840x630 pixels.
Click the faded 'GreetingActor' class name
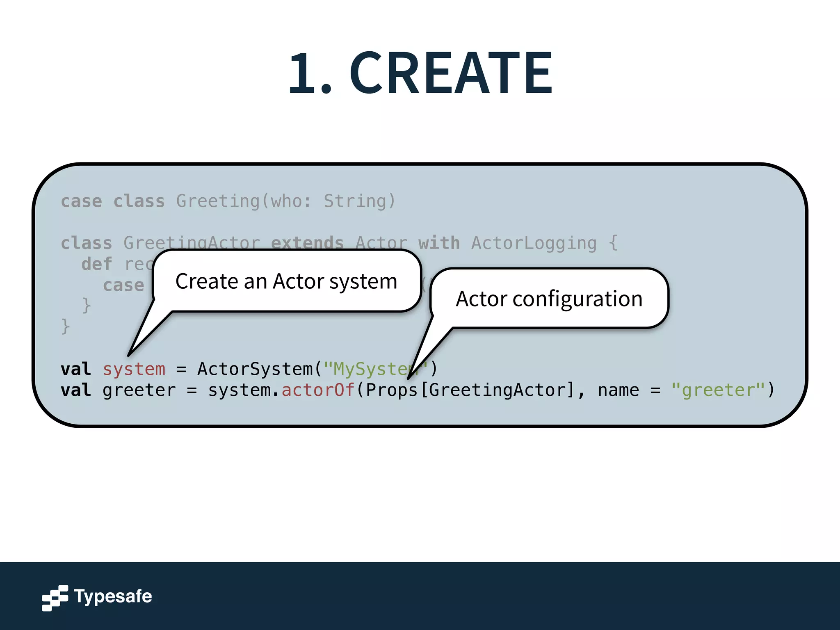pyautogui.click(x=192, y=243)
